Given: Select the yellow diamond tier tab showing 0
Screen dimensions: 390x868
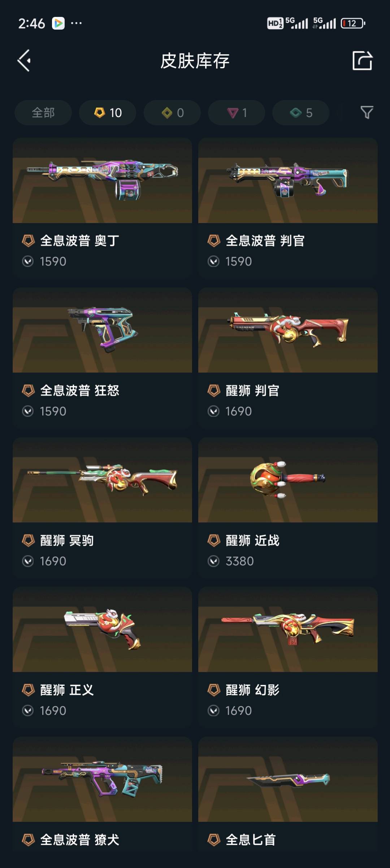Looking at the screenshot, I should 172,113.
